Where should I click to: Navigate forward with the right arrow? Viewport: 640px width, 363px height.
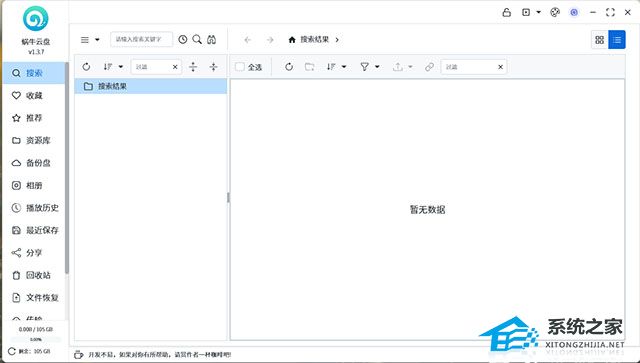pos(270,40)
